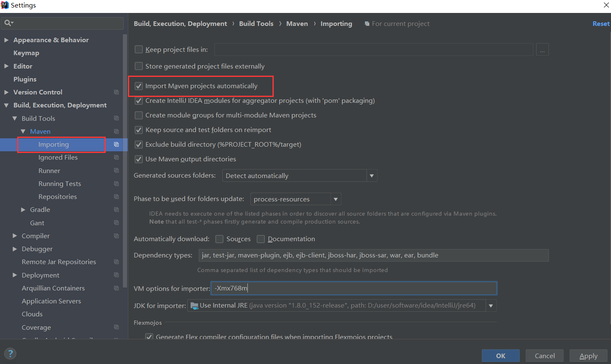Viewport: 611px width, 364px height.
Task: Open Application Servers settings page
Action: [51, 301]
